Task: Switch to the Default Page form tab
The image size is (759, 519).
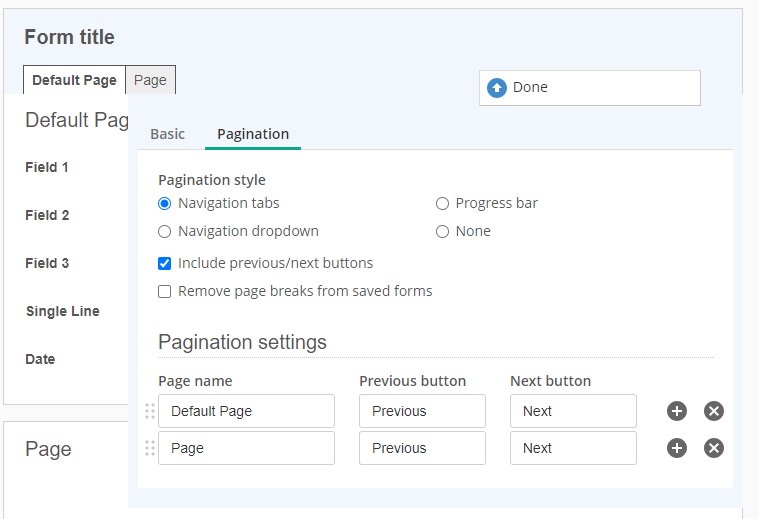Action: (74, 80)
